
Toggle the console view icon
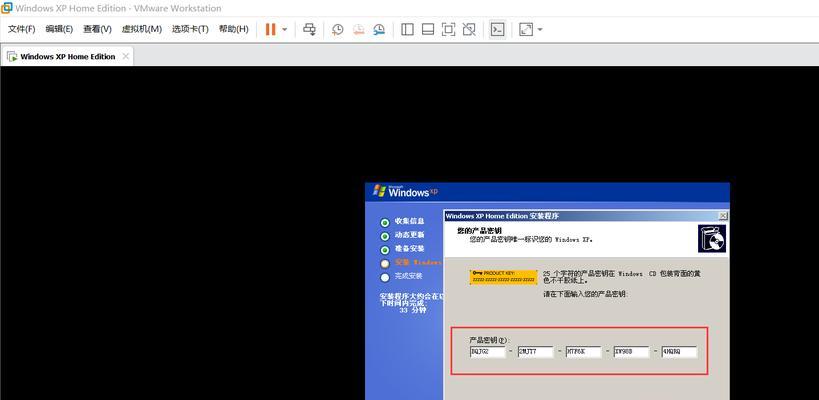497,29
